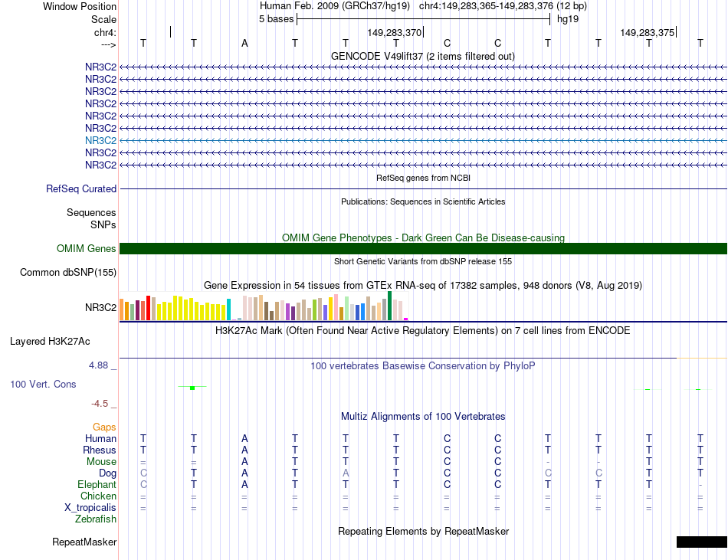Click the Sequences label under Publications
Image resolution: width=728 pixels, height=560 pixels.
[x=91, y=212]
